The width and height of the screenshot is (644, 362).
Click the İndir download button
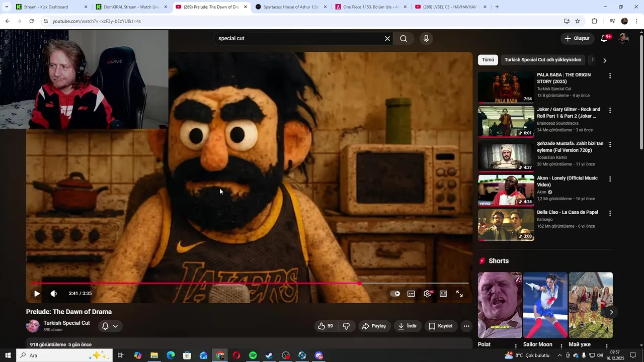tap(408, 326)
